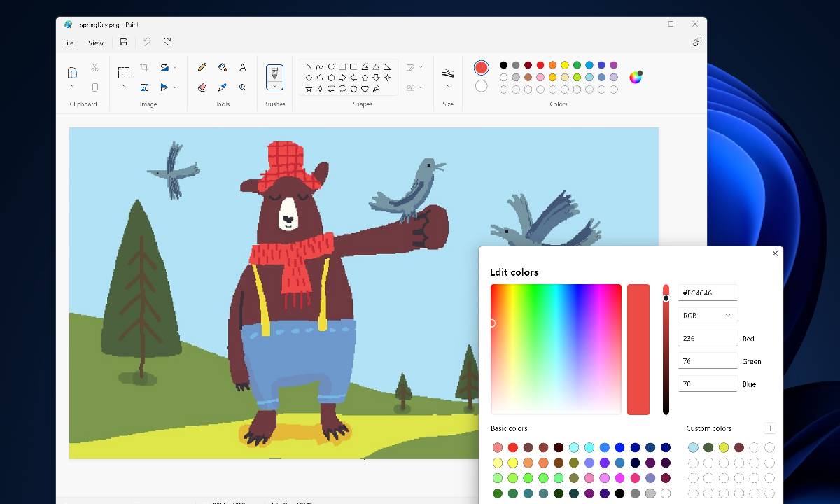Select the Magnifier zoom tool
Screen dimensions: 840x504
click(243, 87)
